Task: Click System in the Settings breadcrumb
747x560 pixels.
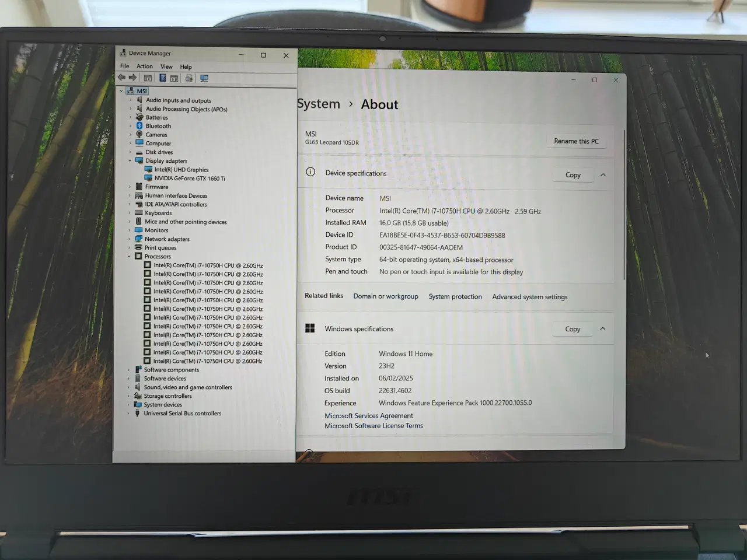Action: [x=319, y=103]
